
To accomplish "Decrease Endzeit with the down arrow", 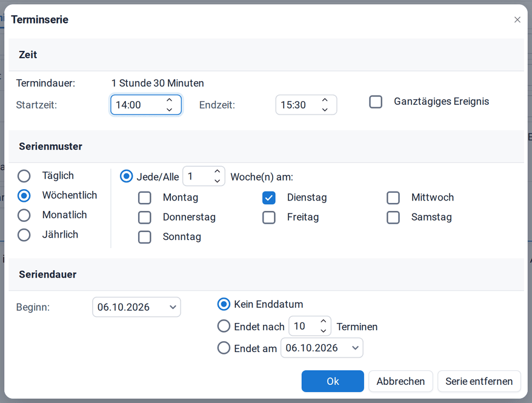I will click(325, 110).
